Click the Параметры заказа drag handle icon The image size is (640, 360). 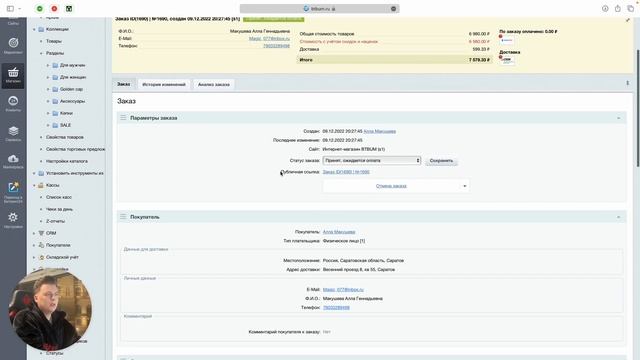[x=123, y=118]
